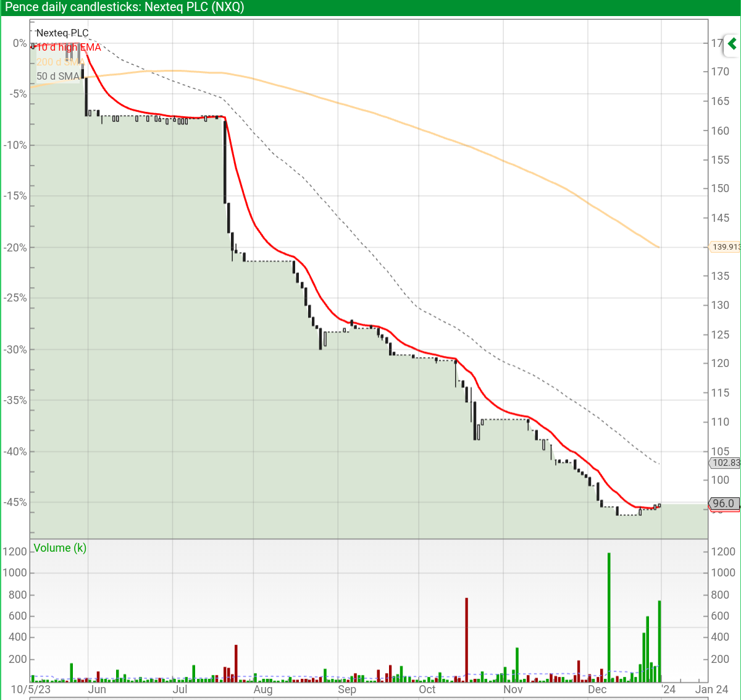Click the 102.83 moving average value tag
This screenshot has height=700, width=741.
726,463
